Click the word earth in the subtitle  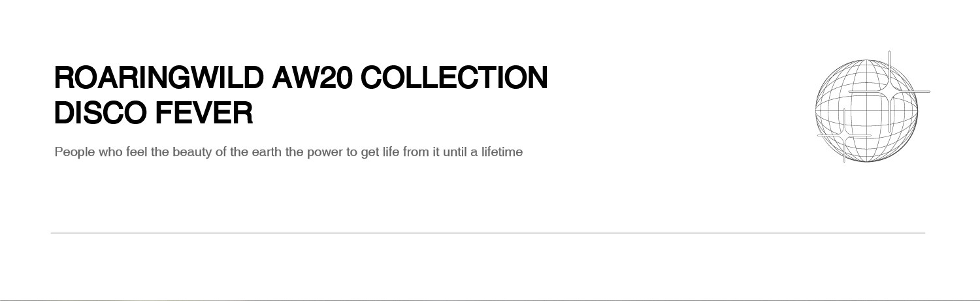coord(267,152)
